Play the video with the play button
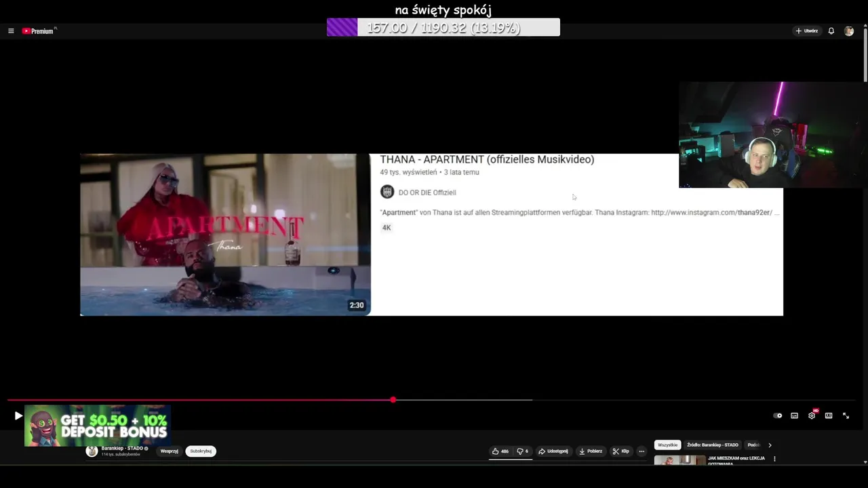Screen dimensions: 868x488 18,415
